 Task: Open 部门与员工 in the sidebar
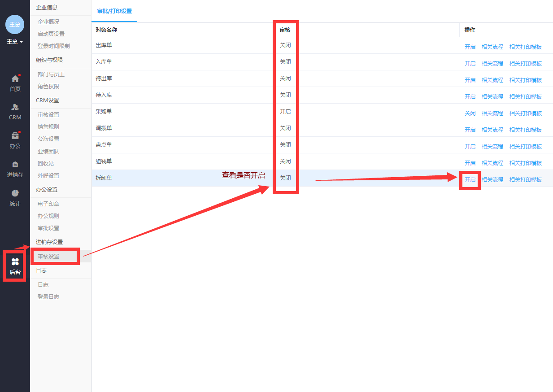[51, 74]
